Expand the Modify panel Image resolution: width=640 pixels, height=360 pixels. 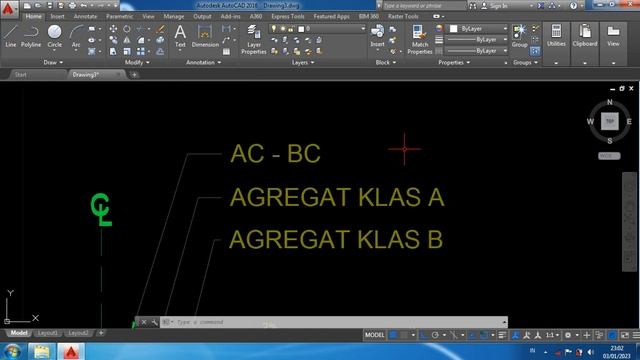[137, 62]
